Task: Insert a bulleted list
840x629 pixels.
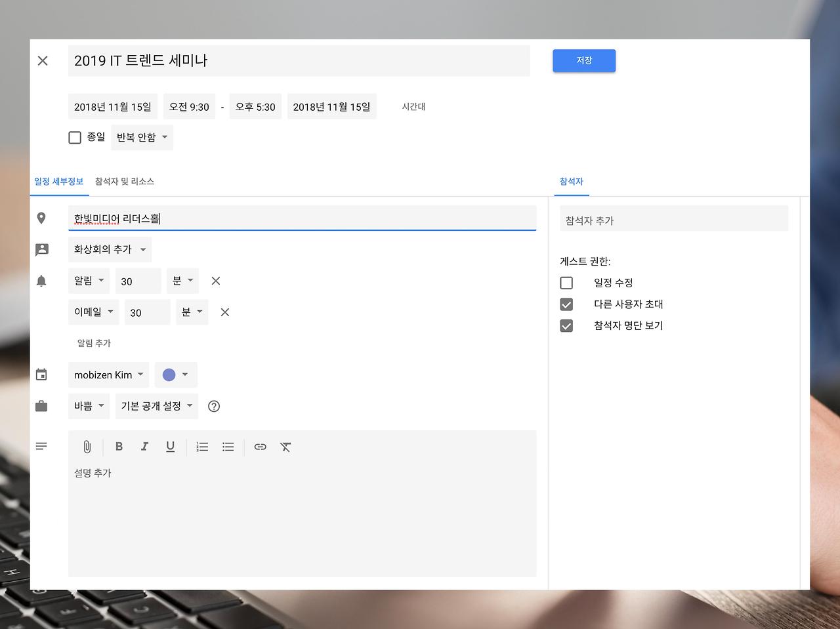Action: pyautogui.click(x=228, y=447)
